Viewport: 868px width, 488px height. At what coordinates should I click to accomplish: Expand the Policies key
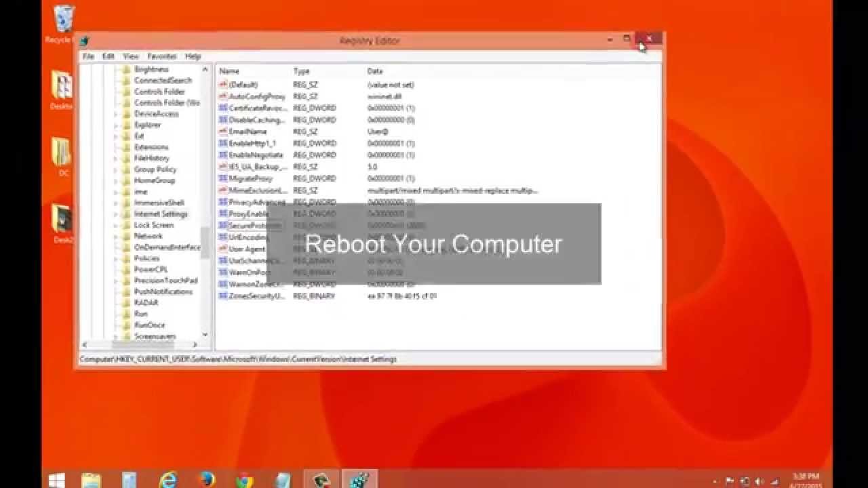[116, 258]
